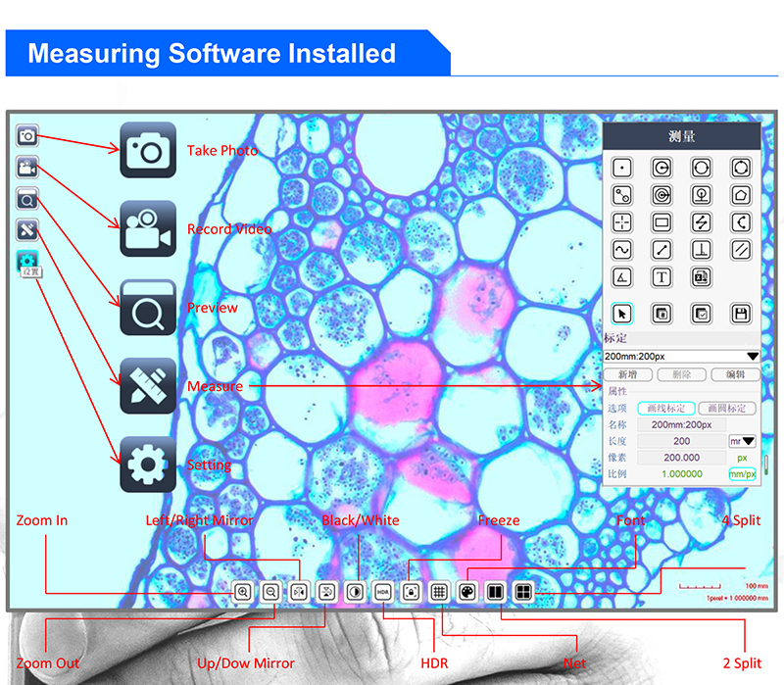The height and width of the screenshot is (685, 784).
Task: Toggle Black/White mode in bottom toolbar
Action: (x=355, y=592)
